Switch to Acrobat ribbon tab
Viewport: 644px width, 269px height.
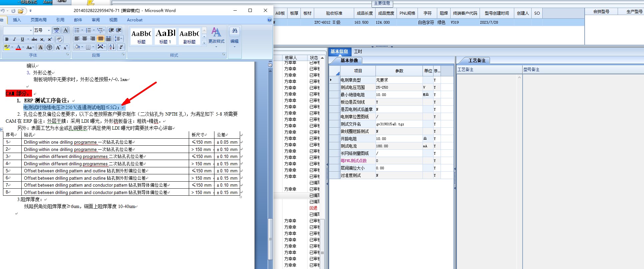135,20
